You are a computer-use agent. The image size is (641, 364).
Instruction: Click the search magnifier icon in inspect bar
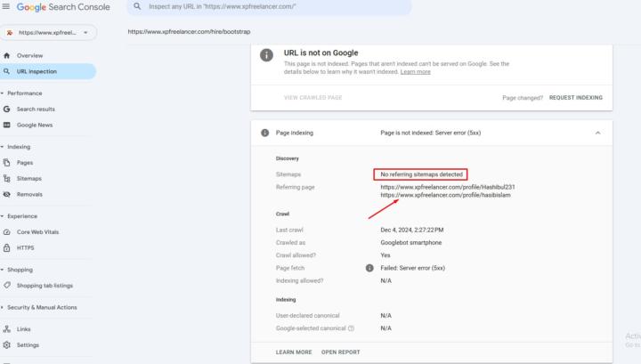[x=137, y=6]
